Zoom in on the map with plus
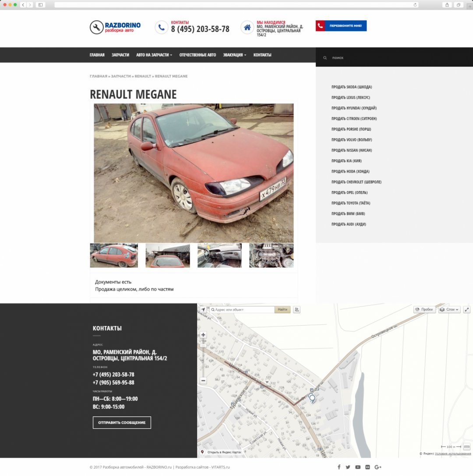 pos(203,335)
